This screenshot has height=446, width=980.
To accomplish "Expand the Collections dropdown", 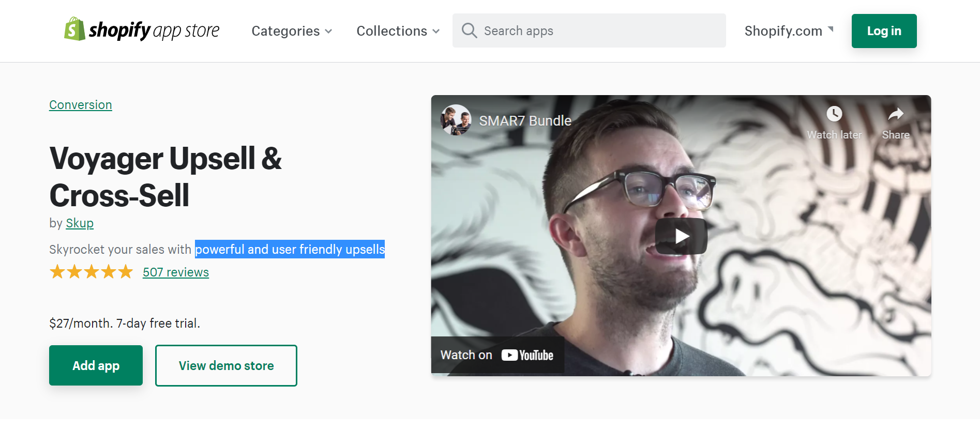I will pyautogui.click(x=398, y=31).
